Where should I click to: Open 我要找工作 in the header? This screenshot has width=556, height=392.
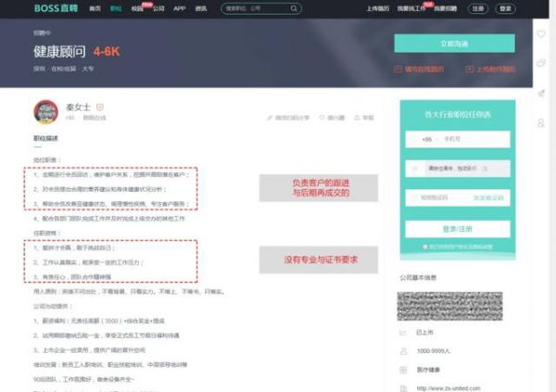point(411,8)
